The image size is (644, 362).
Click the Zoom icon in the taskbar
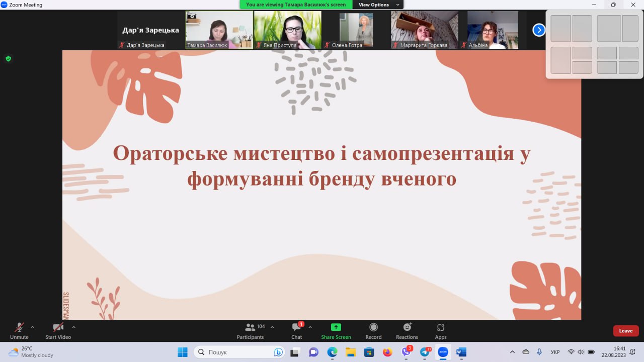(443, 352)
